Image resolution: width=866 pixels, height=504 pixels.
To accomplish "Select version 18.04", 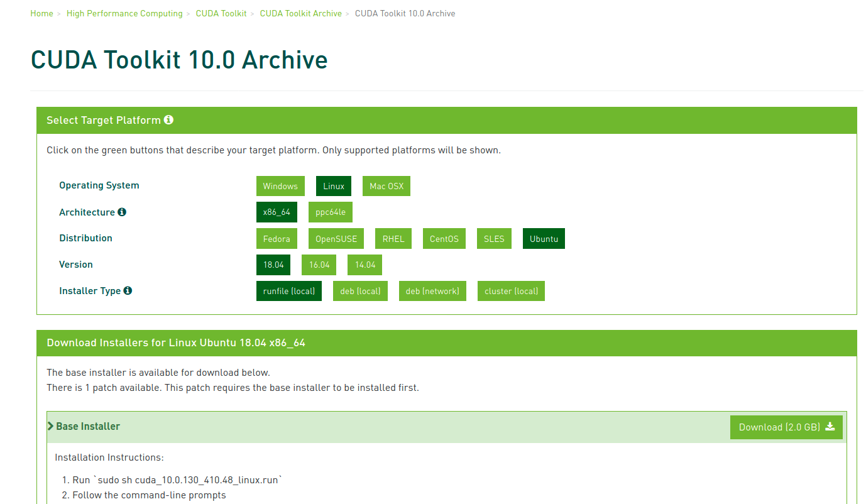I will pyautogui.click(x=273, y=265).
